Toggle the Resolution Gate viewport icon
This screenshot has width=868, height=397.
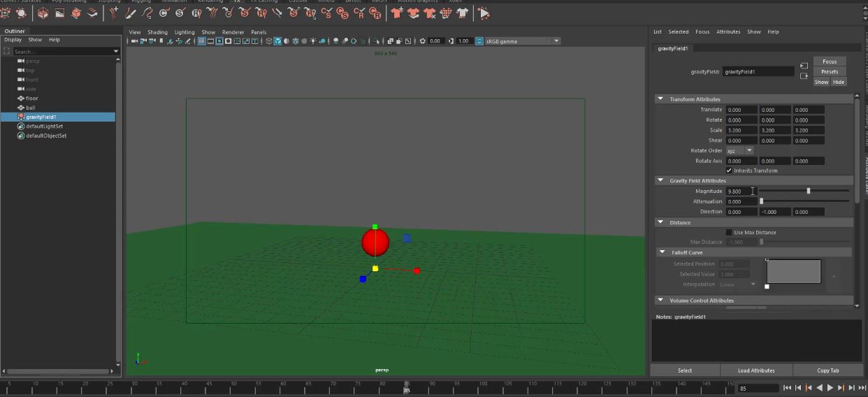pos(219,41)
